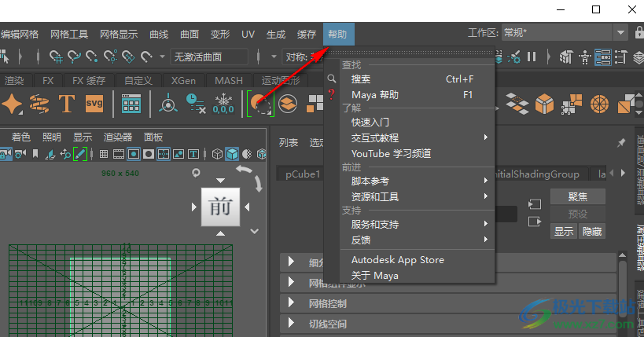Show the modeling toolkit cube icon
This screenshot has width=644, height=337.
click(566, 57)
